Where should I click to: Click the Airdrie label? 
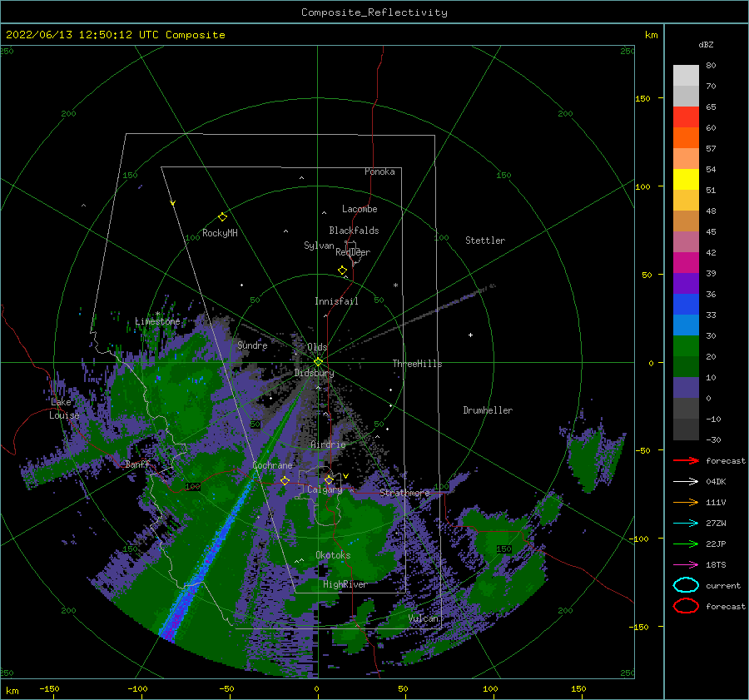pos(328,444)
